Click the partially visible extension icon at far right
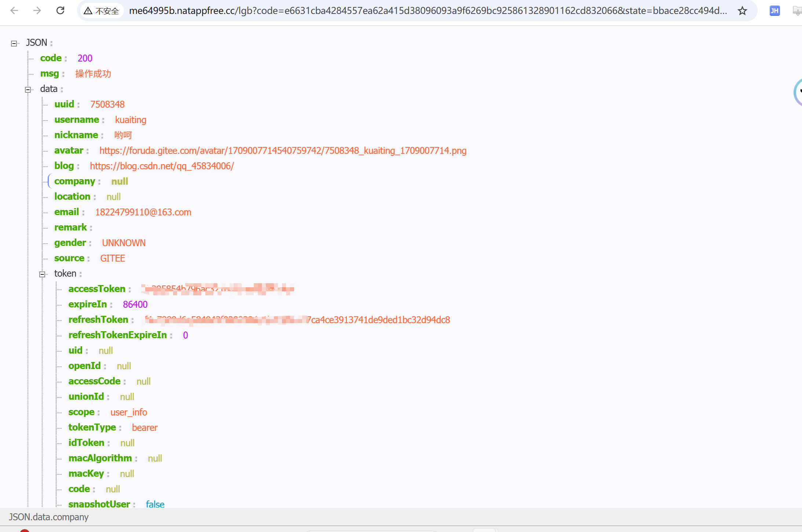802x532 pixels. [x=797, y=11]
